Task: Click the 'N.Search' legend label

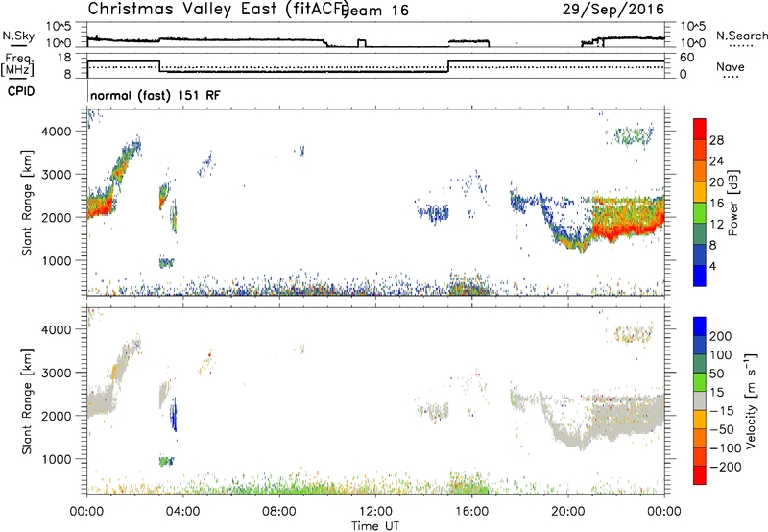Action: pos(741,36)
